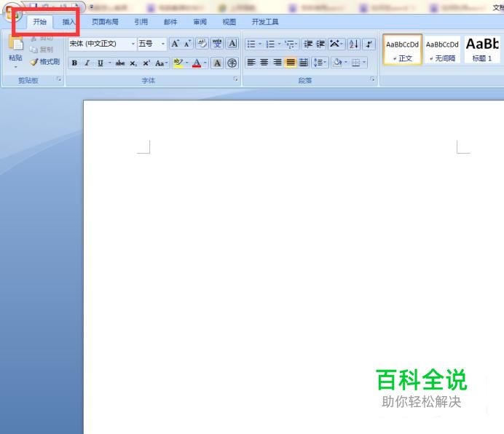This screenshot has width=504, height=434.
Task: Open the Phonetic Guide (拼音) tool
Action: click(217, 44)
